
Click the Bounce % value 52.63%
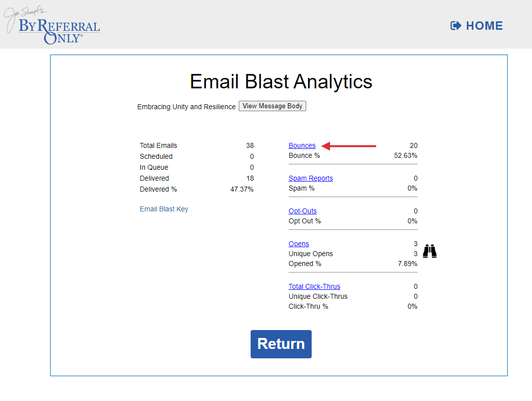[405, 156]
